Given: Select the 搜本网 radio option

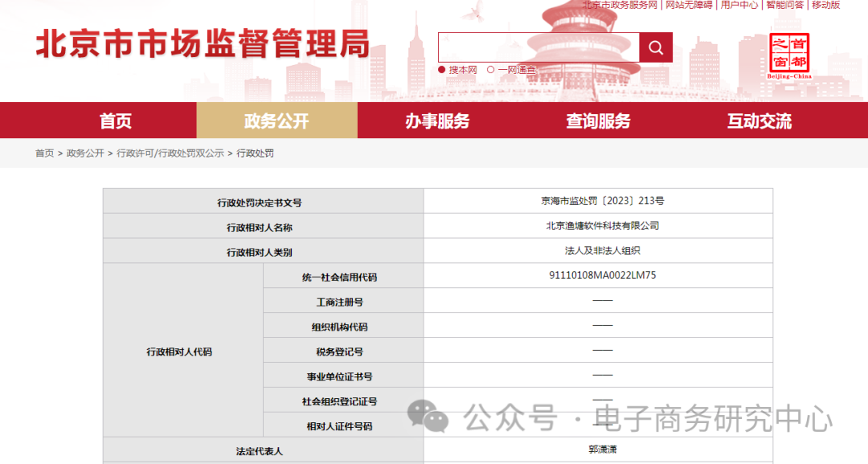Looking at the screenshot, I should pos(443,69).
